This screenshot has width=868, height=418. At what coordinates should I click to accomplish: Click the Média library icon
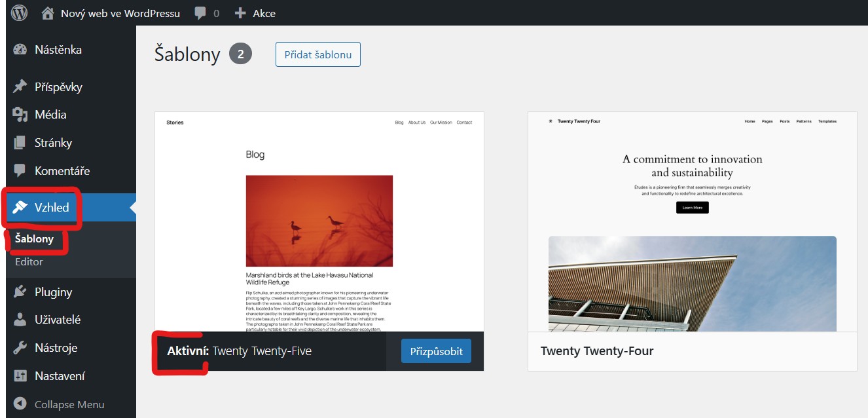coord(20,115)
